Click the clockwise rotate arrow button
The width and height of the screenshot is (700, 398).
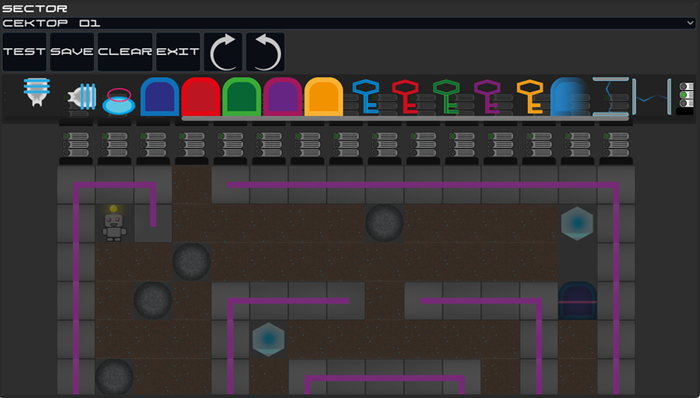(223, 52)
